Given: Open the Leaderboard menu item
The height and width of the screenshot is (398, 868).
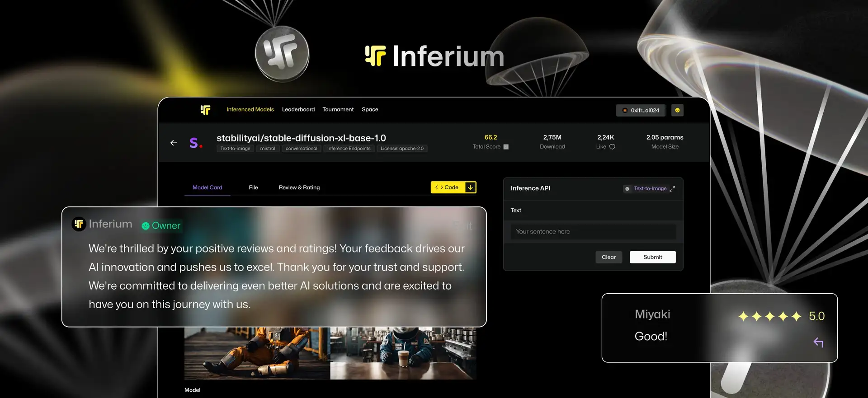Looking at the screenshot, I should [x=298, y=109].
